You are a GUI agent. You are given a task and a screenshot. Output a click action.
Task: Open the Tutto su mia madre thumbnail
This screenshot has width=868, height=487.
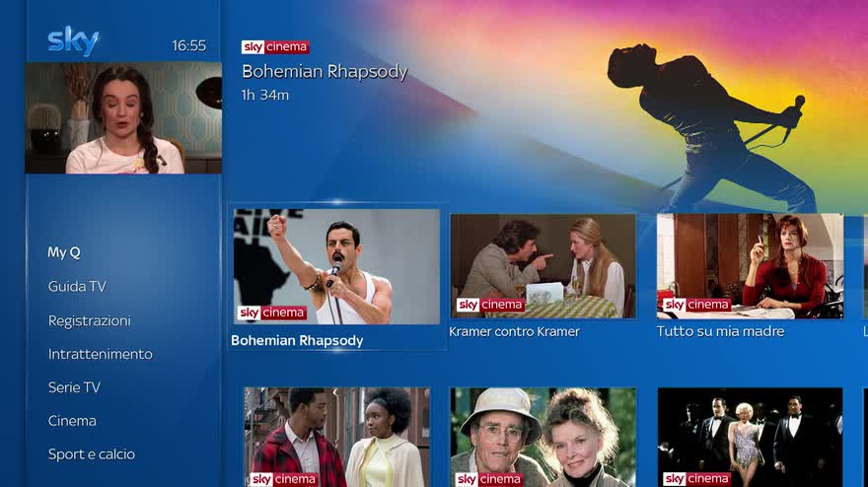tap(750, 266)
